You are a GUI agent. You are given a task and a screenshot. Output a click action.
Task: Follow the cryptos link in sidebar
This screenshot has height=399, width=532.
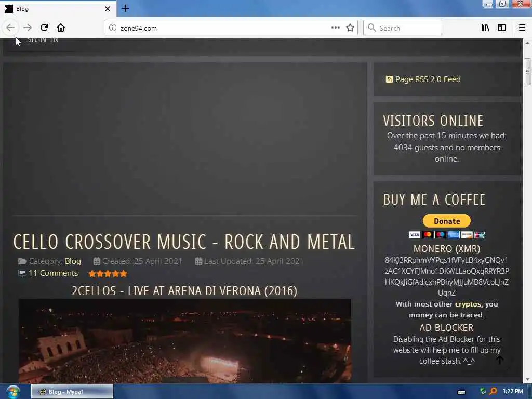(x=468, y=304)
